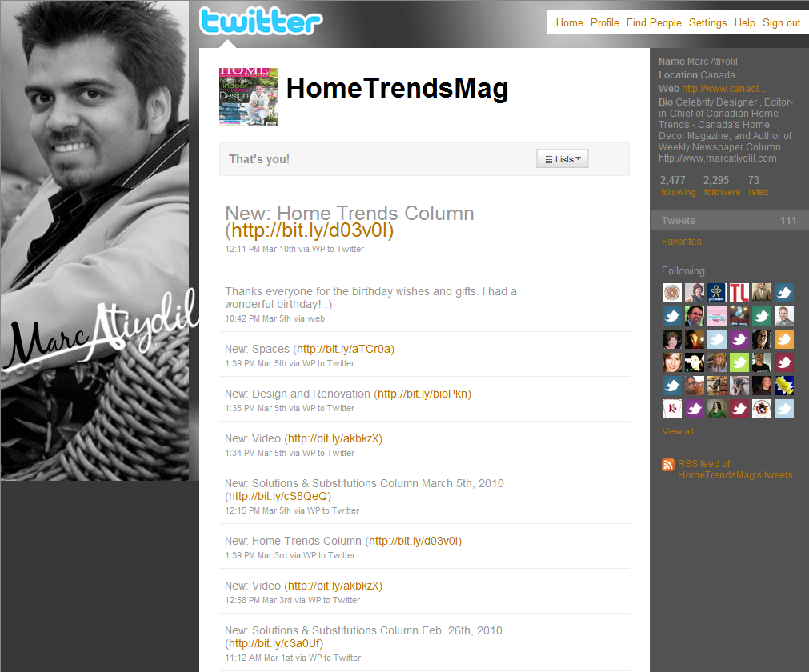This screenshot has width=809, height=672.
Task: Open the teal green bird avatar
Action: pos(761,316)
